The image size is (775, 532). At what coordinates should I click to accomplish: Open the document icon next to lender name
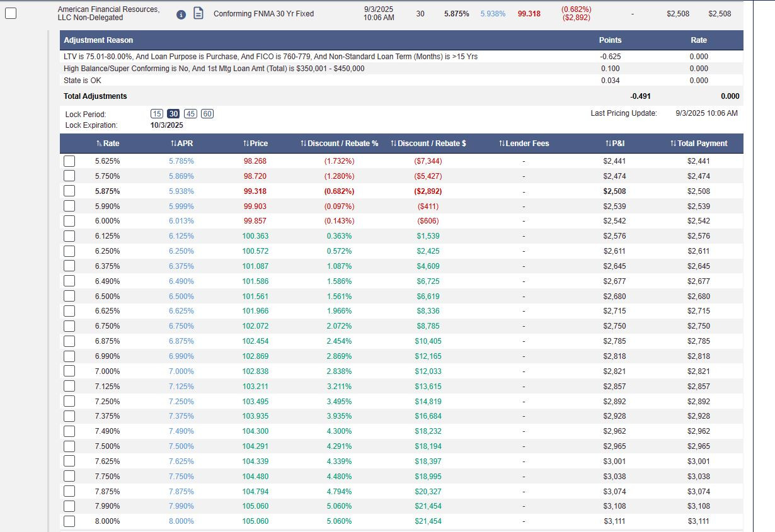pyautogui.click(x=198, y=13)
